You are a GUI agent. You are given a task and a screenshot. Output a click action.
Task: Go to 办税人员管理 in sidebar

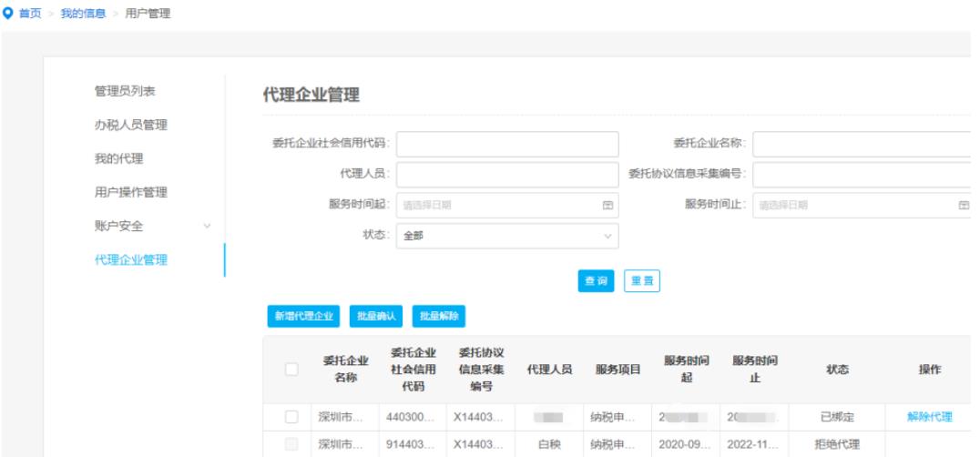coord(130,125)
